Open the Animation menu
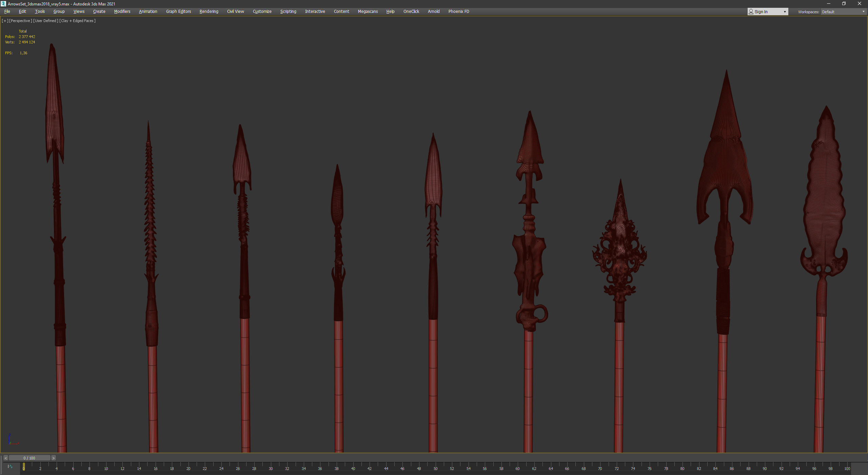Image resolution: width=868 pixels, height=475 pixels. (x=148, y=12)
